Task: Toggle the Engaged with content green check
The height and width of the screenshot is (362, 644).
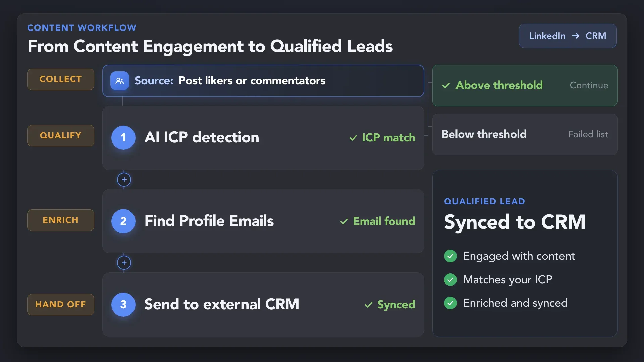Action: [x=450, y=256]
